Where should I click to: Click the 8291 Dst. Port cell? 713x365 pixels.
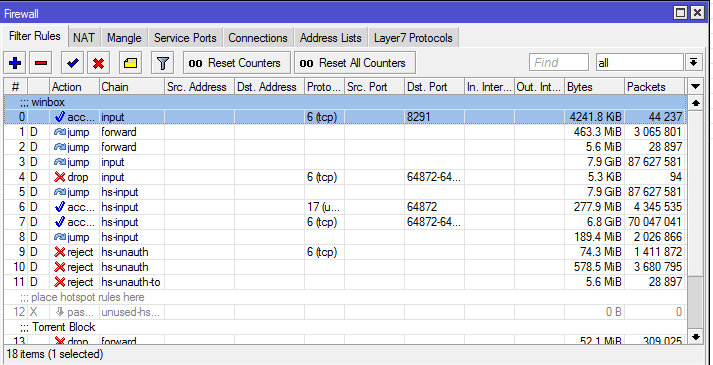click(434, 117)
